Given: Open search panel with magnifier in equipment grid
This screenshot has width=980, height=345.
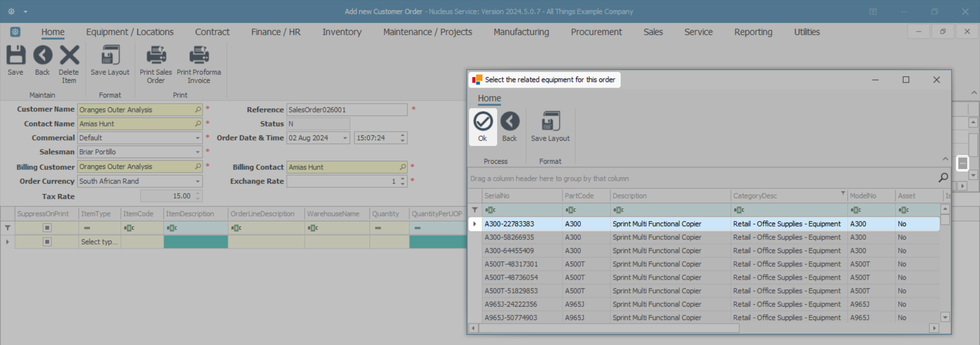Looking at the screenshot, I should 943,178.
